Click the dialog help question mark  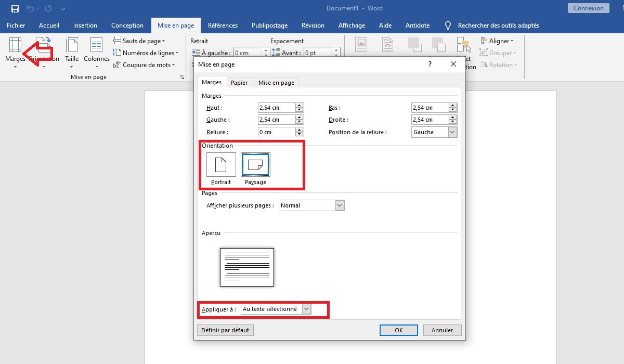coord(430,64)
